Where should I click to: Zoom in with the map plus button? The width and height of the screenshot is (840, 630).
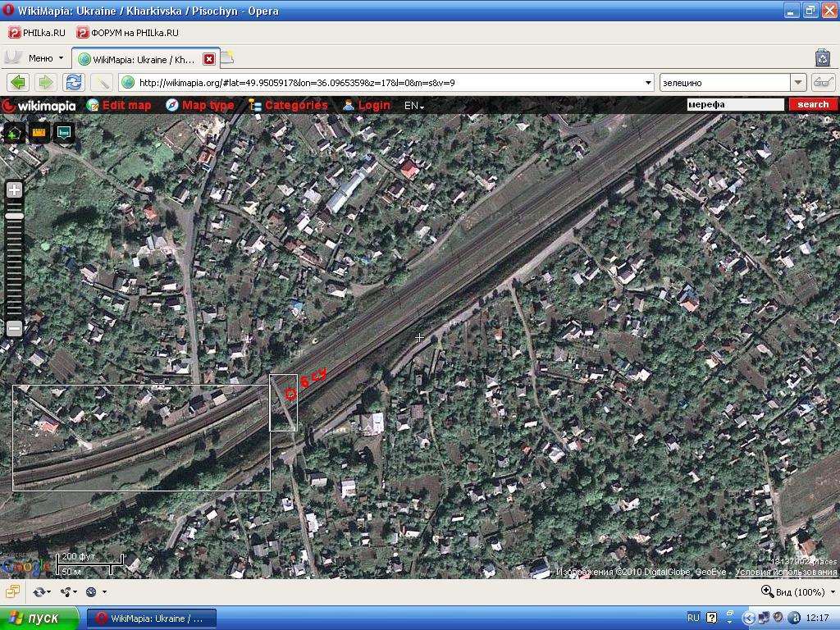(14, 189)
